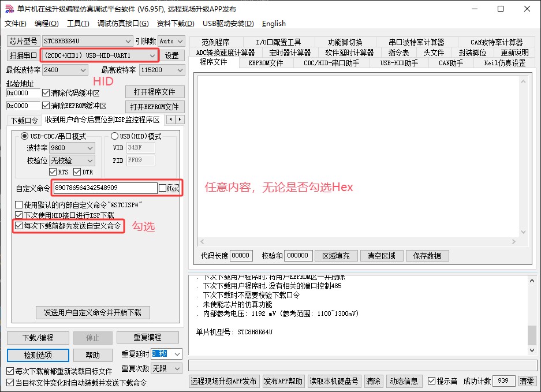Toggle 清除EEPROM缓冲区 checkbox

(x=46, y=106)
